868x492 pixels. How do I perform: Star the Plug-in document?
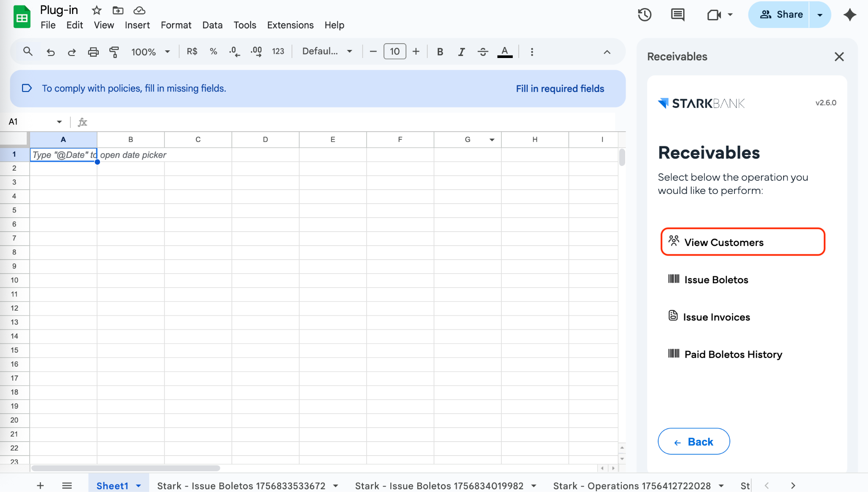pyautogui.click(x=97, y=10)
